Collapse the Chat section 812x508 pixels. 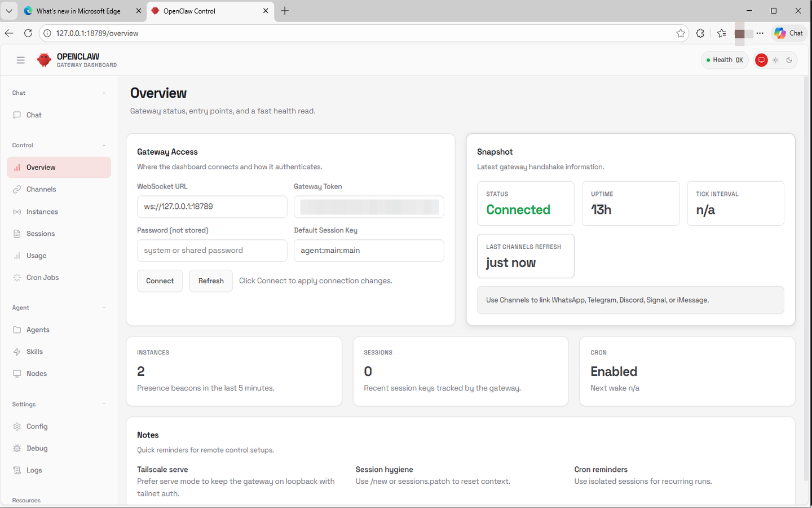pyautogui.click(x=104, y=93)
